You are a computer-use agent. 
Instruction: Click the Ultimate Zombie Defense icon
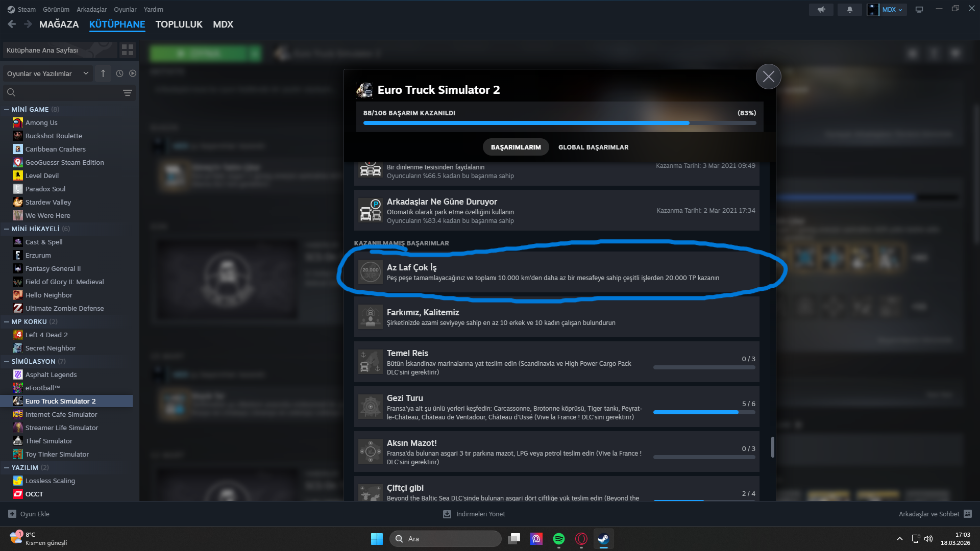point(18,308)
